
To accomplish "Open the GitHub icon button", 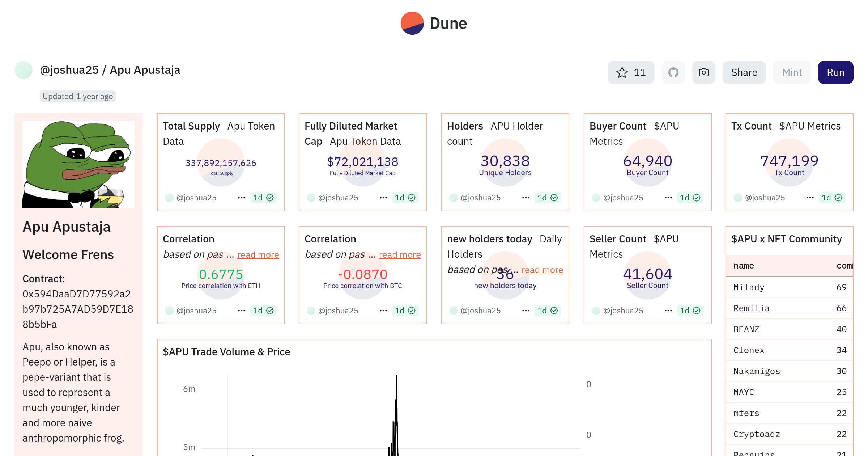I will (x=673, y=72).
